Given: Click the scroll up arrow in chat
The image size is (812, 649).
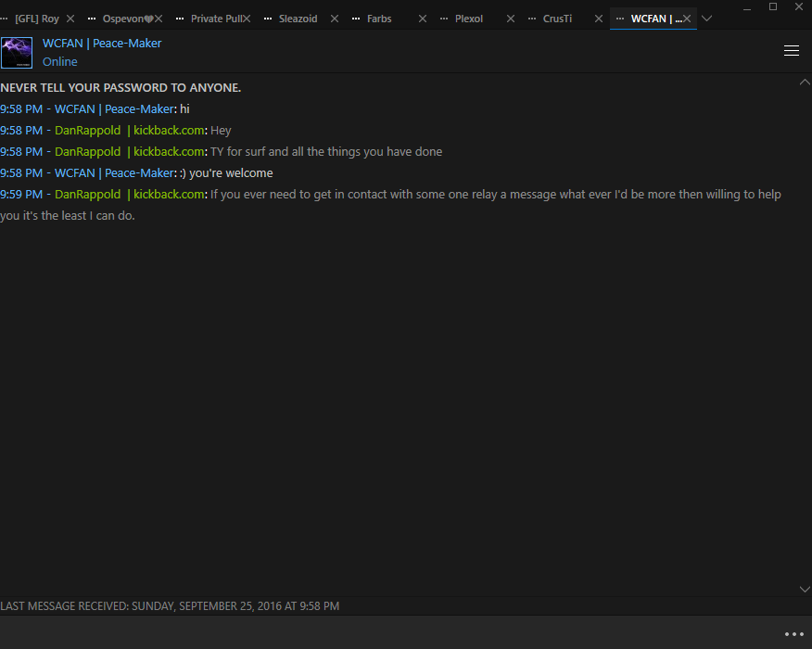Looking at the screenshot, I should 805,82.
